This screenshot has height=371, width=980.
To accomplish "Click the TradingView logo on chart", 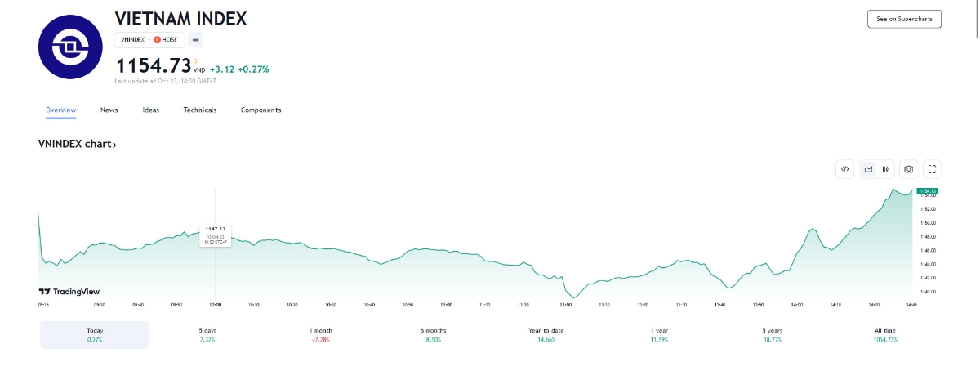I will tap(69, 291).
